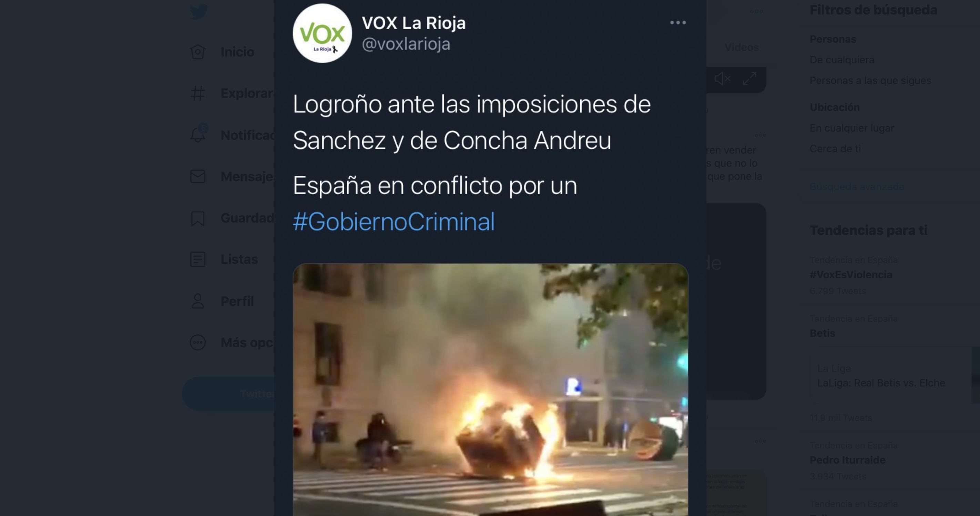Open the notifications bell icon
Viewport: 980px width, 516px height.
[x=198, y=134]
